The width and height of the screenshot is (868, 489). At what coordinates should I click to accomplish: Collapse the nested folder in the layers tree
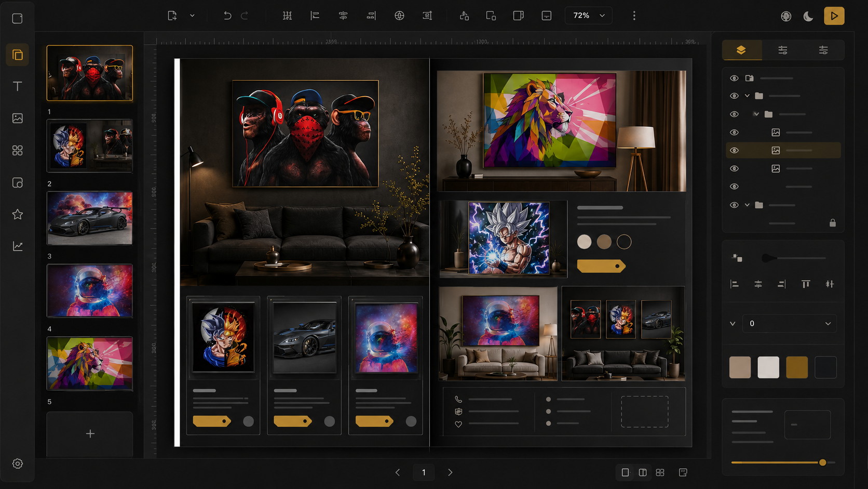(x=756, y=114)
